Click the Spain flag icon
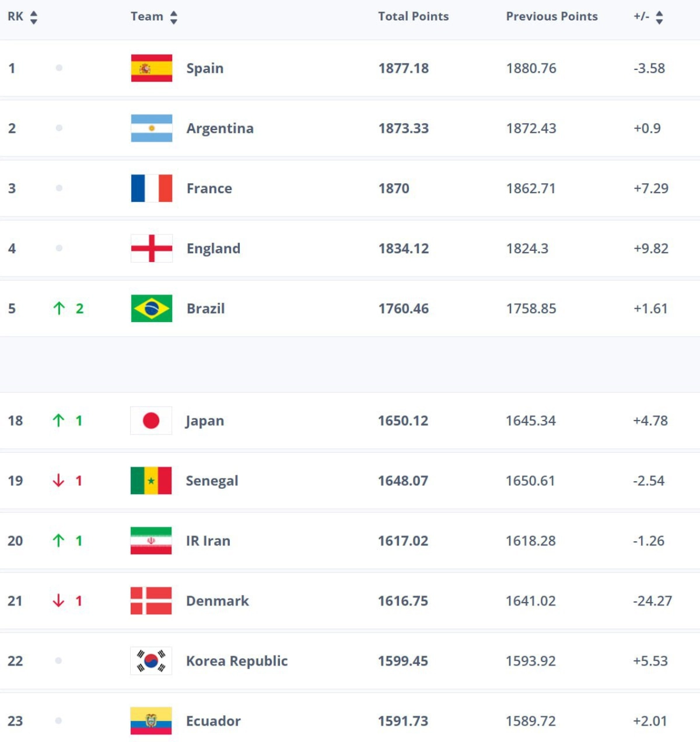700x742 pixels. click(151, 68)
